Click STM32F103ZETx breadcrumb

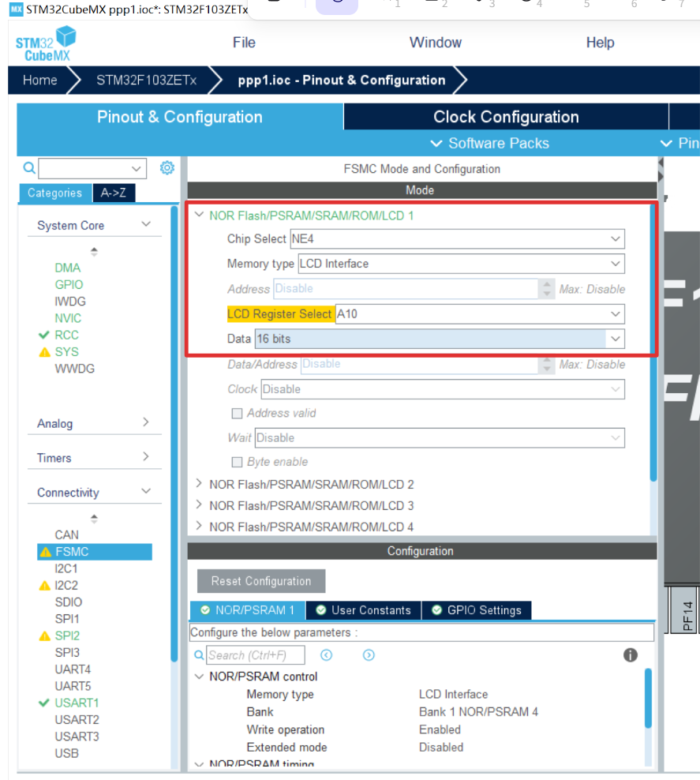coord(147,80)
